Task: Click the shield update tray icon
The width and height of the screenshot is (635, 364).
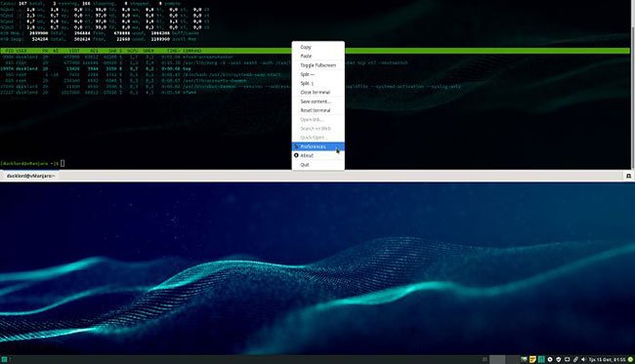Action: point(559,359)
